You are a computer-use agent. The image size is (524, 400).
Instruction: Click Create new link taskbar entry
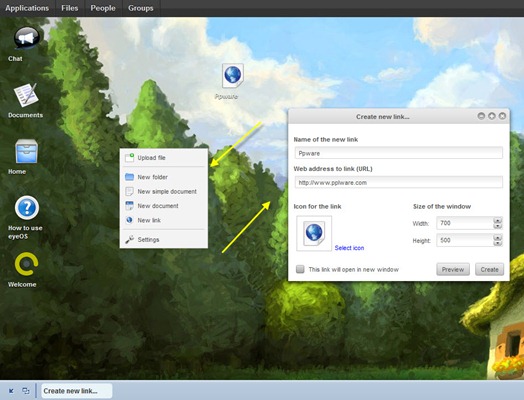pyautogui.click(x=77, y=391)
